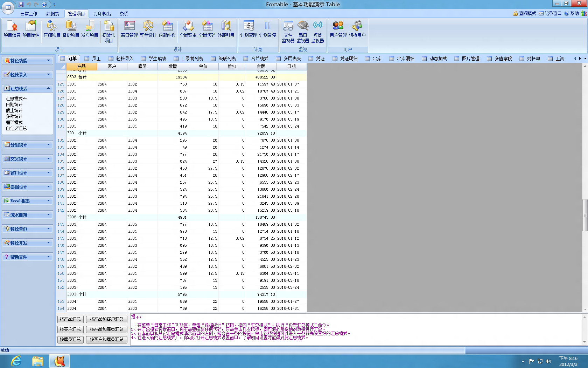Image resolution: width=588 pixels, height=368 pixels.
Task: Open 全局变量 global variables icon
Action: pyautogui.click(x=188, y=29)
